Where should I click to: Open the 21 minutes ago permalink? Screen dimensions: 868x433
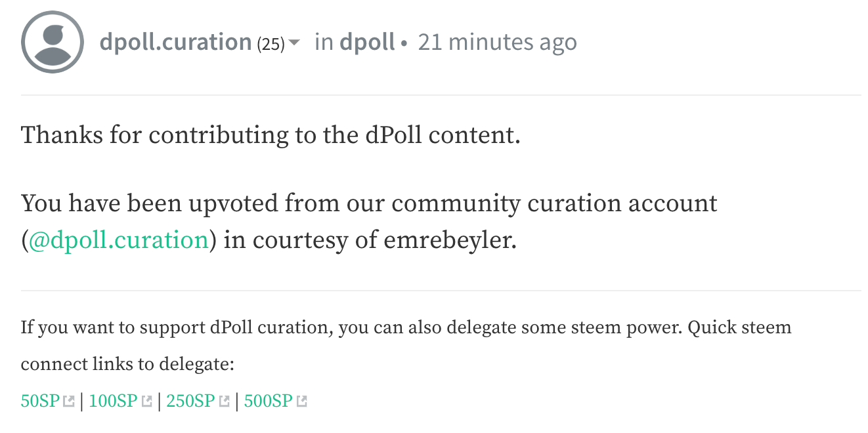[497, 43]
